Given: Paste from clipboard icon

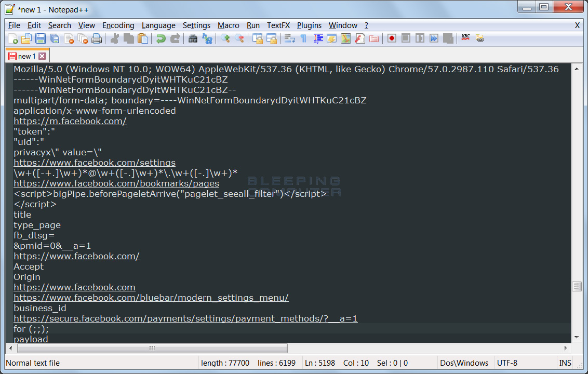Looking at the screenshot, I should click(143, 38).
